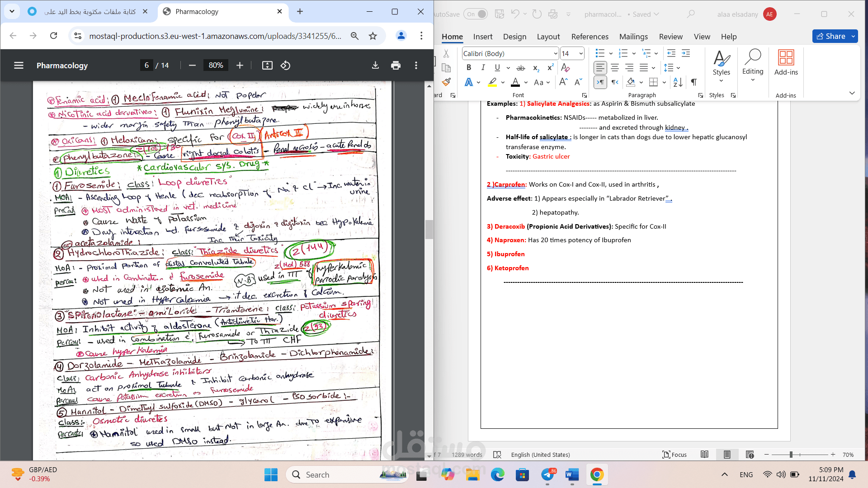The image size is (868, 488).
Task: Download the Pharmacology PDF
Action: 375,66
